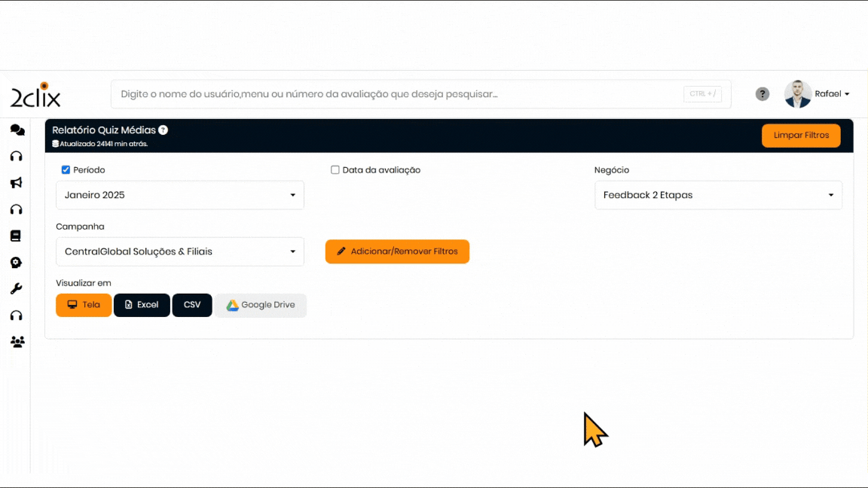Select Tela view option
The image size is (868, 488).
tap(84, 305)
